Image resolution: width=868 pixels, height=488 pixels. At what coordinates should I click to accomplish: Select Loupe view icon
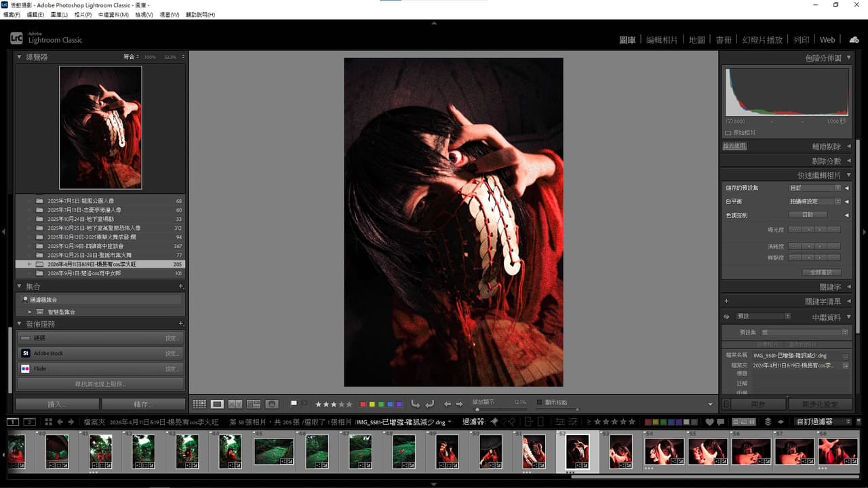[217, 404]
